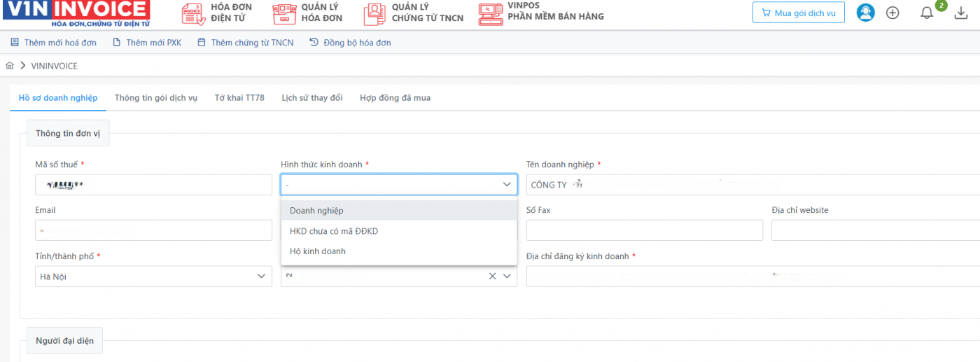
Task: Click Mua gói dịch vụ button
Action: click(x=799, y=13)
